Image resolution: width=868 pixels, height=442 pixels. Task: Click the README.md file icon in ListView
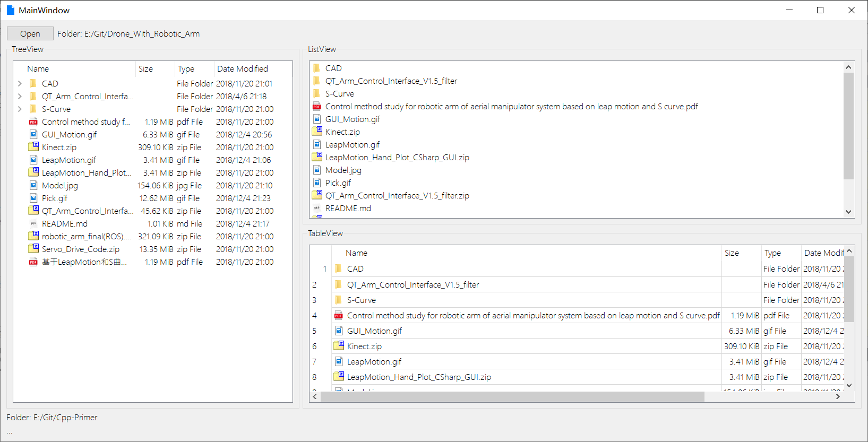click(317, 209)
